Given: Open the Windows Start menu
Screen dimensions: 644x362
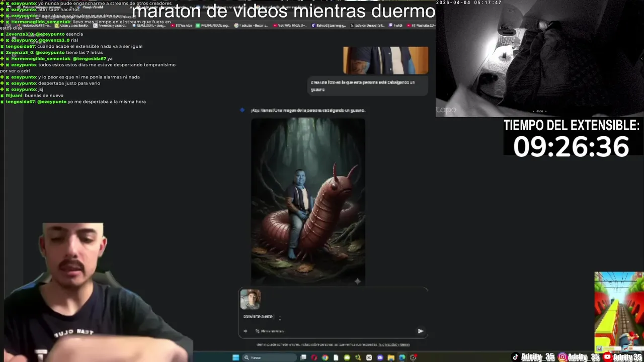Looking at the screenshot, I should pyautogui.click(x=235, y=357).
